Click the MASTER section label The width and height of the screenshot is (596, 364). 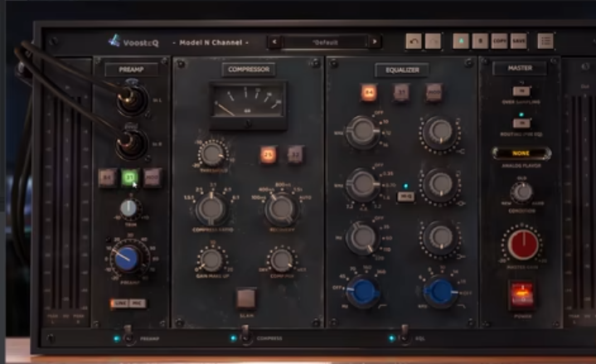pos(520,68)
